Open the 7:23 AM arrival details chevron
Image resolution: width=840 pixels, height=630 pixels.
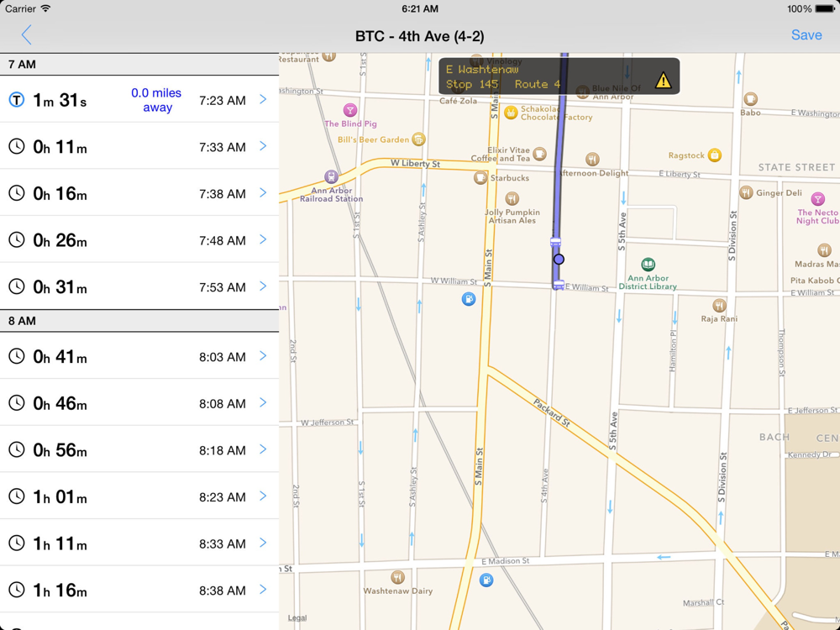coord(263,99)
